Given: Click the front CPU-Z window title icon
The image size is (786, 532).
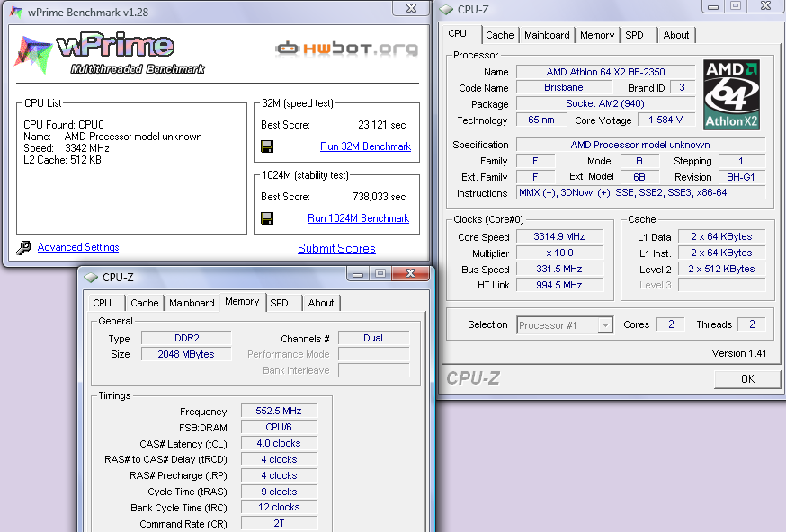Looking at the screenshot, I should point(91,277).
